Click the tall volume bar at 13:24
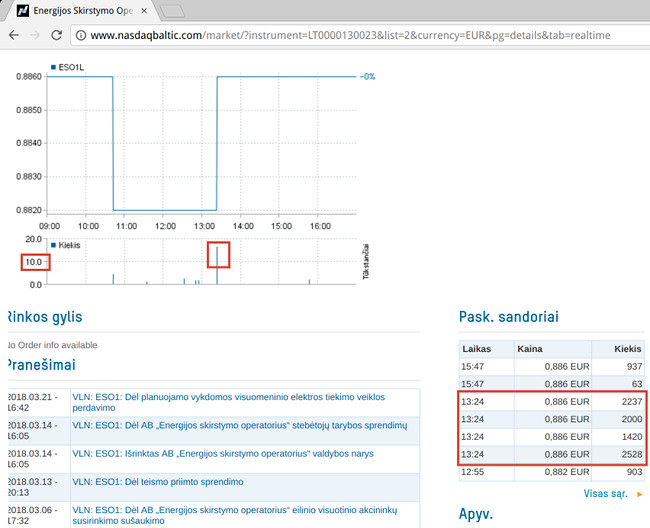The height and width of the screenshot is (528, 650). [217, 265]
